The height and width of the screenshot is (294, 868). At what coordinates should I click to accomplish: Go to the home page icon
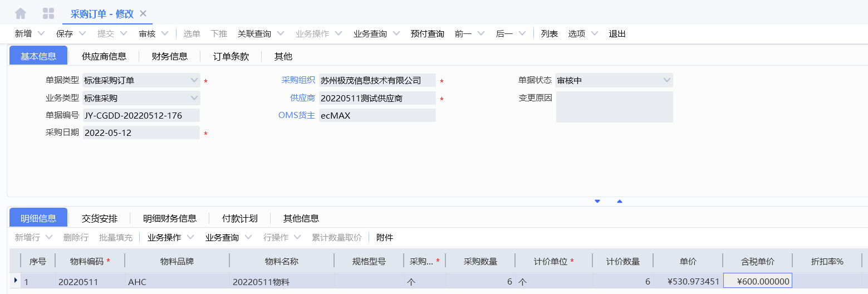(x=21, y=13)
